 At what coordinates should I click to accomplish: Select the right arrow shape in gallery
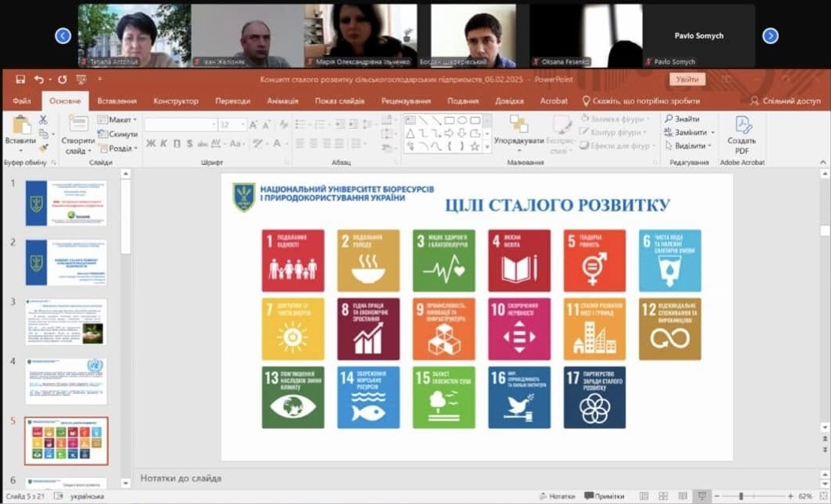449,133
